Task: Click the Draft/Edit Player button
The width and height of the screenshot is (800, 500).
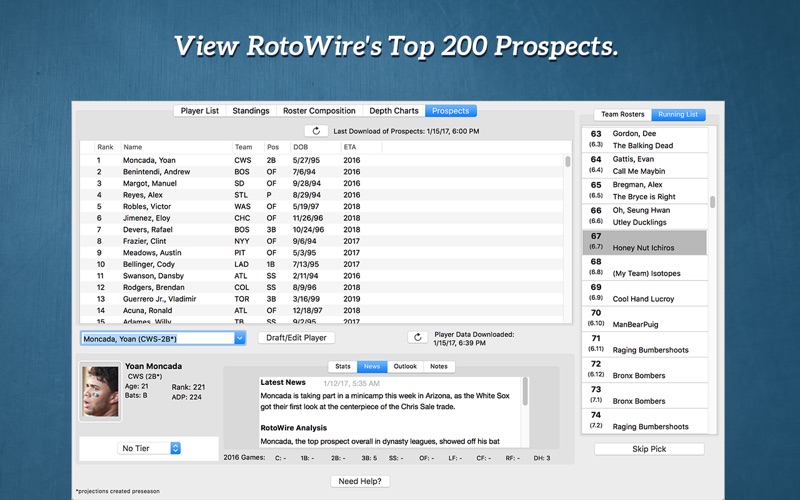Action: [x=296, y=338]
